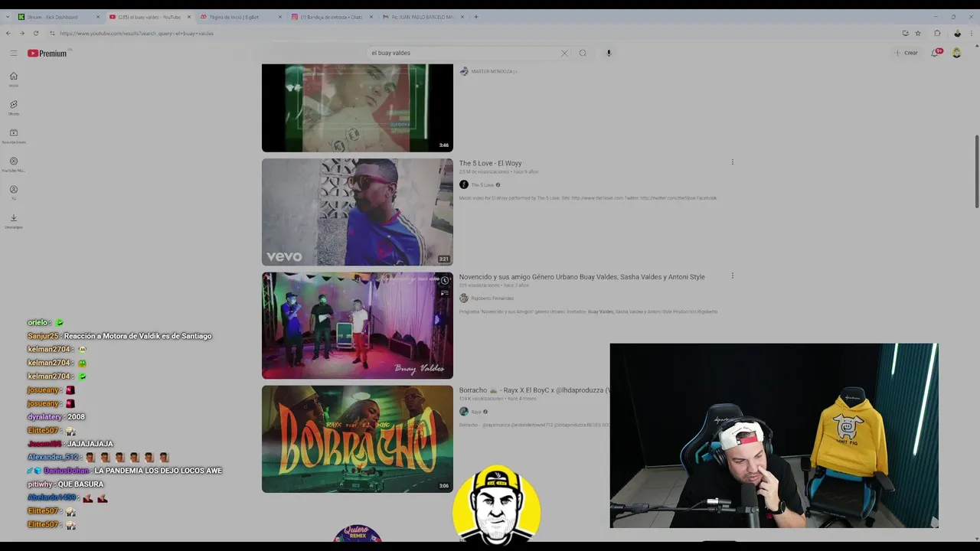
Task: Open a new browser tab with plus
Action: tap(475, 17)
